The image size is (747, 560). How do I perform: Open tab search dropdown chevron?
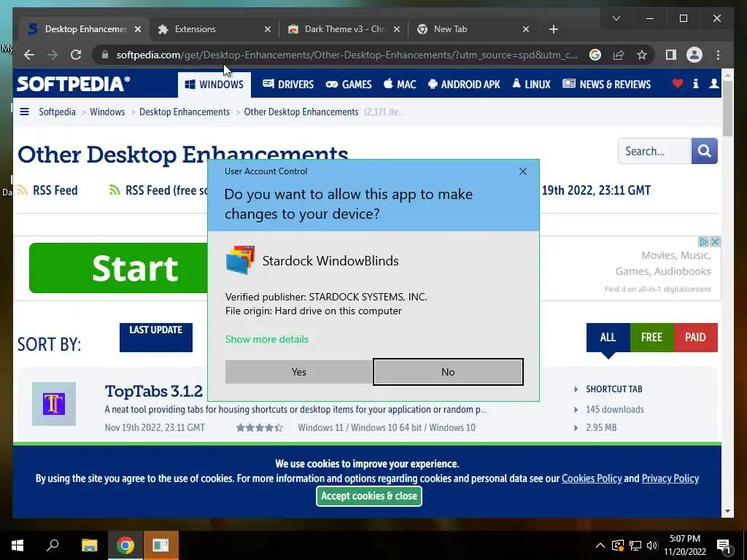coord(616,18)
